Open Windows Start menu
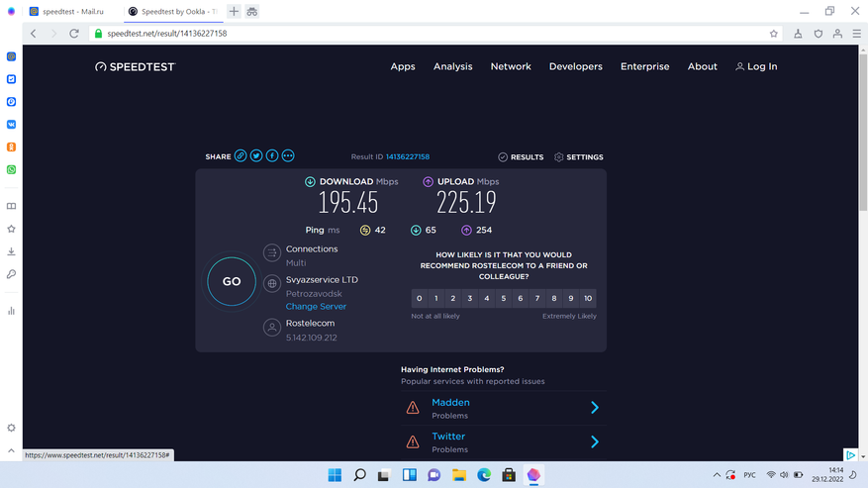Viewport: 868px width, 488px height. 335,475
